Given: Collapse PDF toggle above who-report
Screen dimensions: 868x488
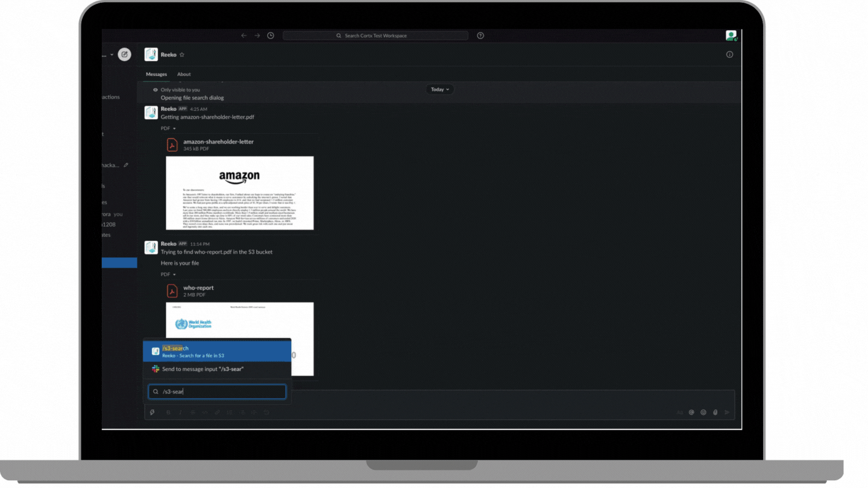Looking at the screenshot, I should tap(168, 274).
